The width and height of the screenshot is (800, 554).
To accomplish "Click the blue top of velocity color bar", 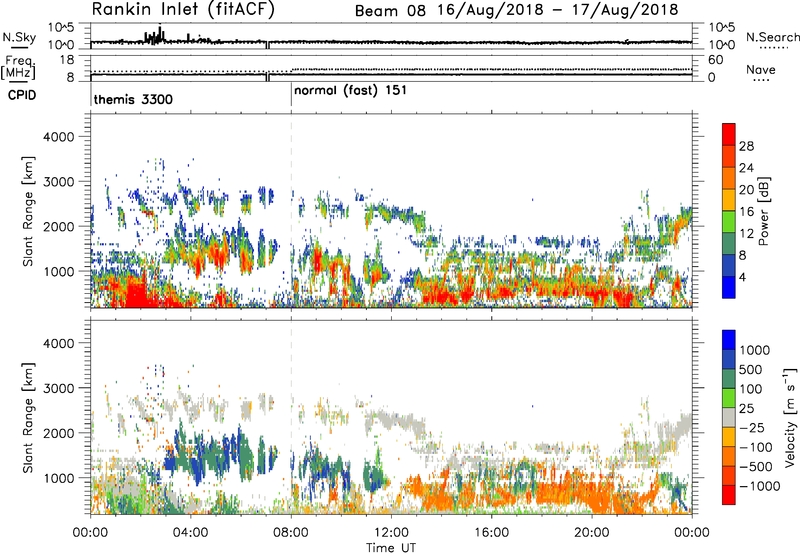I will tap(729, 340).
